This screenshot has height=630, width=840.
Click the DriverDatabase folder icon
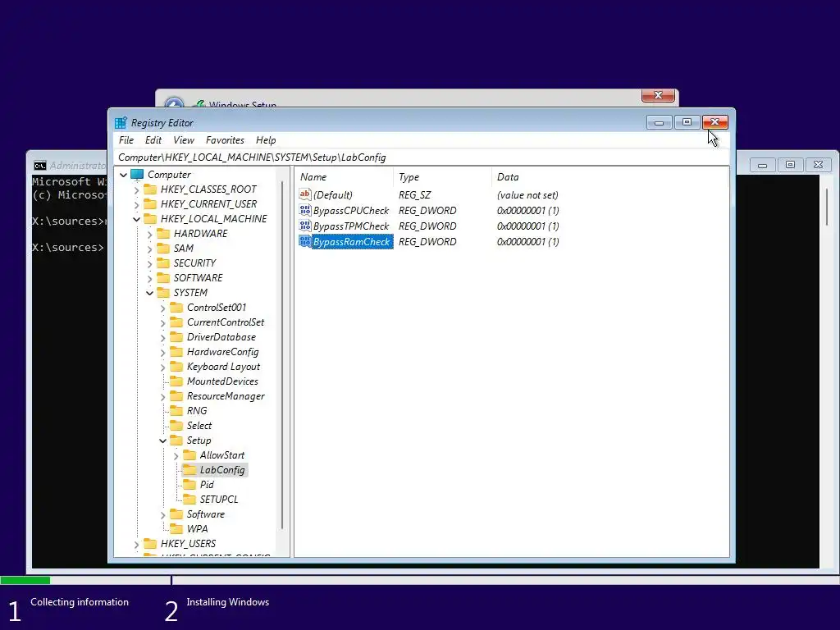[176, 337]
